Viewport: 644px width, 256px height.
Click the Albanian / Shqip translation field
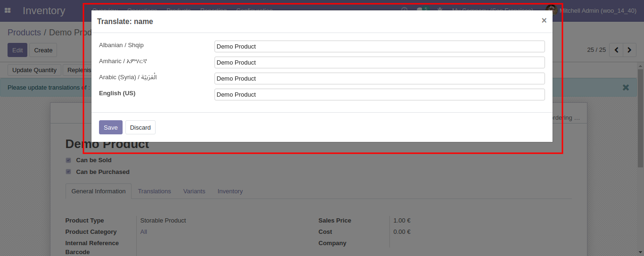[x=379, y=46]
